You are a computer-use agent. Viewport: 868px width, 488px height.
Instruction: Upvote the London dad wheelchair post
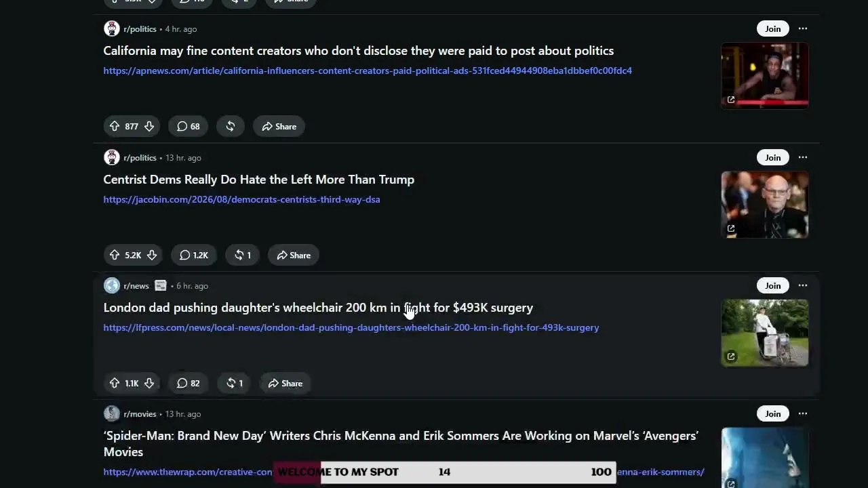tap(115, 383)
